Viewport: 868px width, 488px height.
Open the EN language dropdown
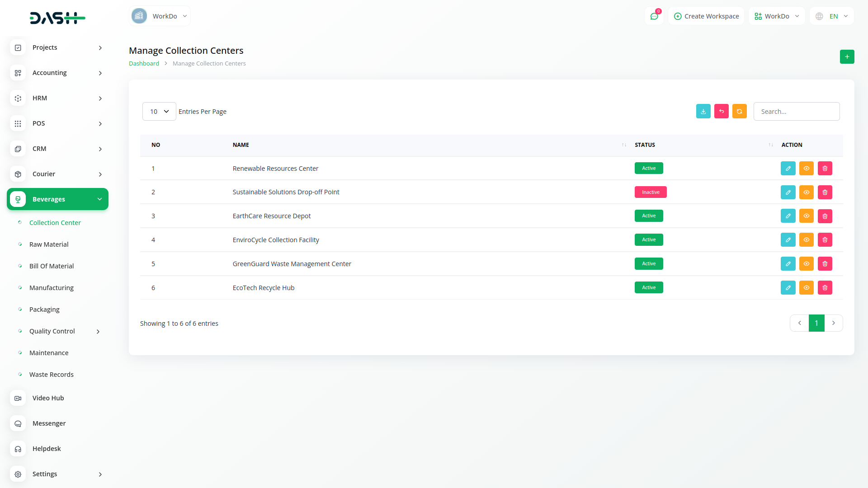tap(832, 16)
